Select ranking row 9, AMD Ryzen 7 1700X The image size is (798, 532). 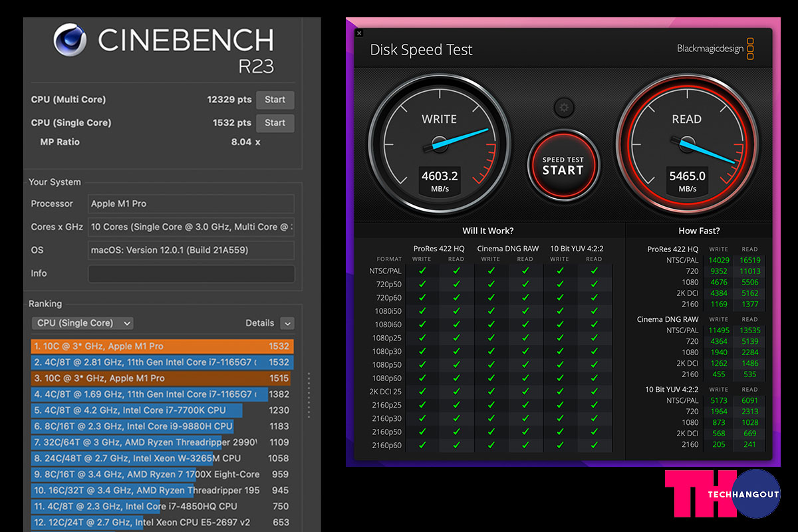(x=162, y=475)
